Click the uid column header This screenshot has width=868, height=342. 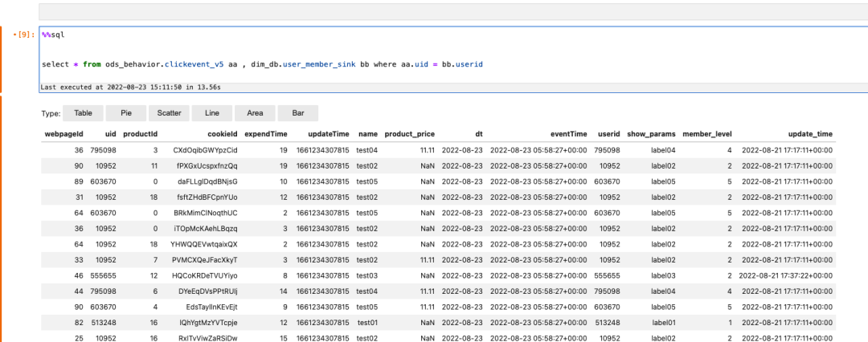110,134
